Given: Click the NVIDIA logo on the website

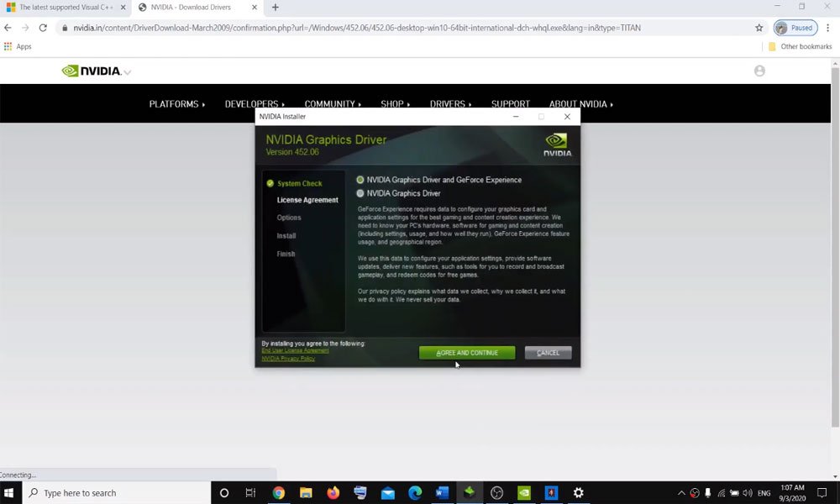Looking at the screenshot, I should tap(92, 71).
